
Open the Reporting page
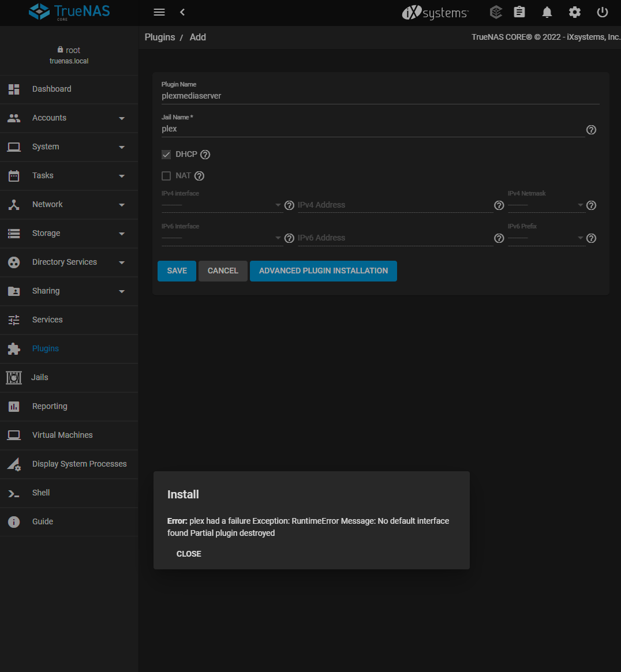[69, 406]
